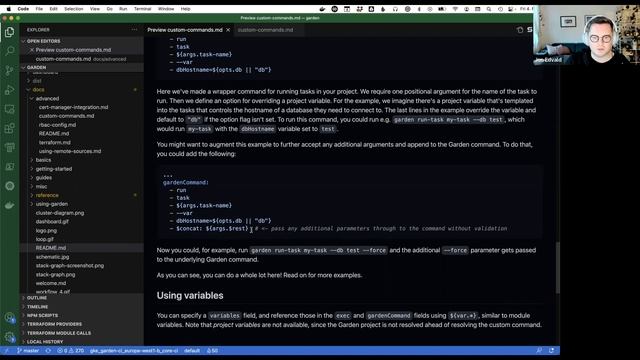Expand the Terraform Module Calls panel
640x360 pixels.
[82, 333]
